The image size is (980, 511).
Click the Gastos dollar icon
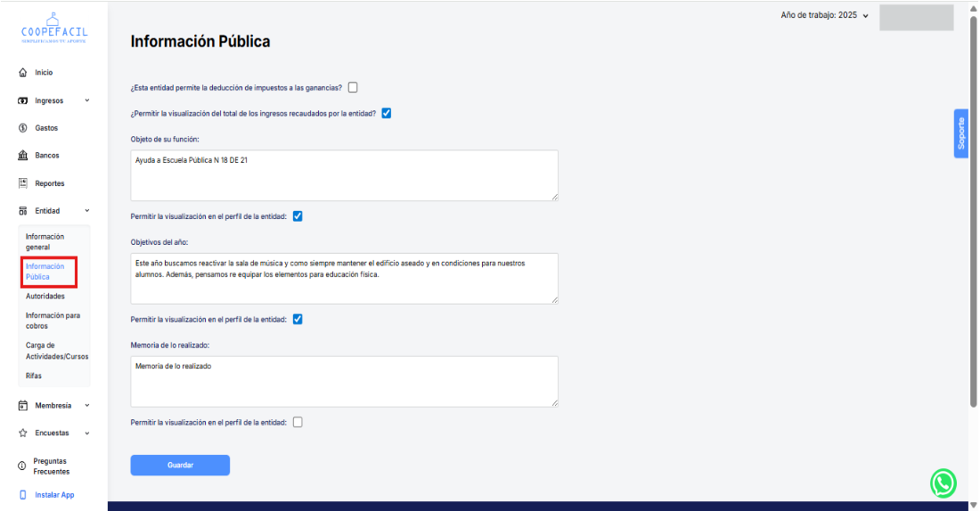(22, 128)
